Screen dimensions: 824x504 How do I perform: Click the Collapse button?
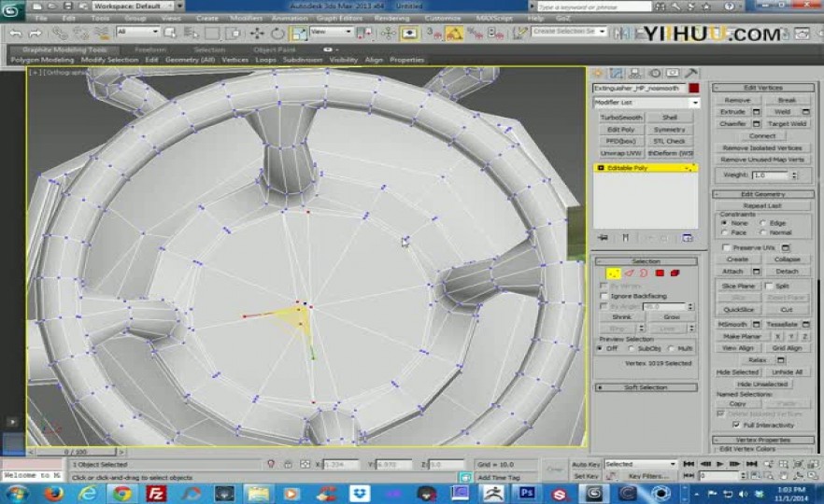pyautogui.click(x=787, y=259)
